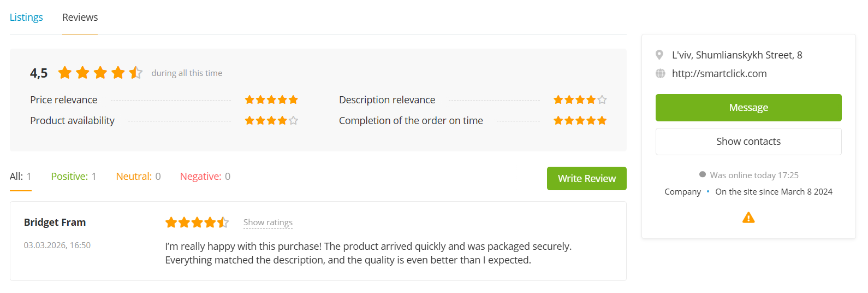Click Bridget Fram's review star rating
Viewport: 868px width, 293px height.
point(197,222)
